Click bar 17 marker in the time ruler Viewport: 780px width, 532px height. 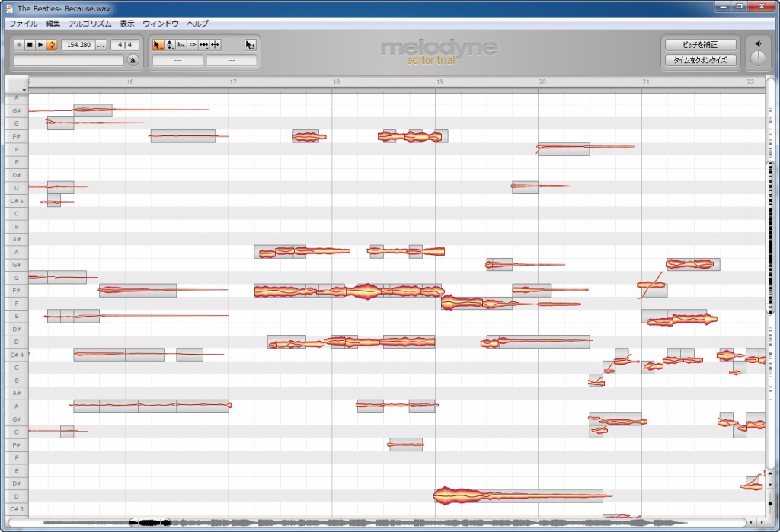233,82
